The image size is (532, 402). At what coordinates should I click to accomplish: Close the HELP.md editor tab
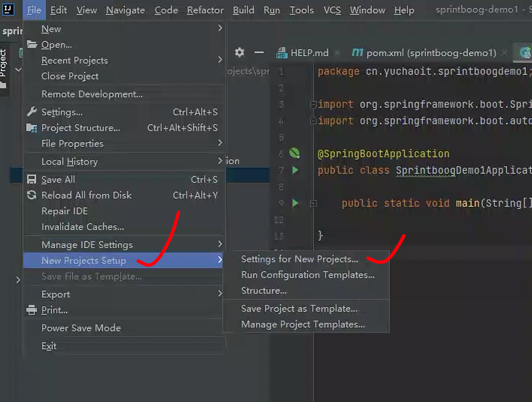click(x=337, y=53)
